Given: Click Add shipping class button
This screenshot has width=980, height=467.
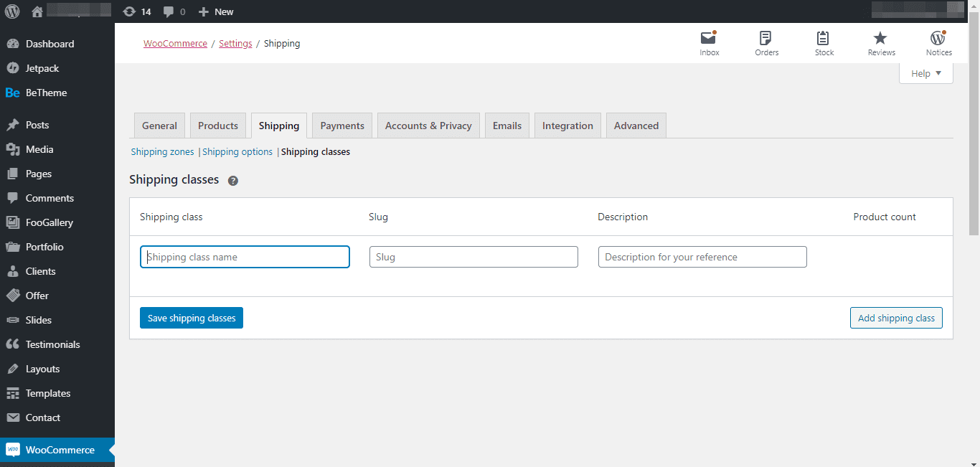Looking at the screenshot, I should click(x=896, y=318).
